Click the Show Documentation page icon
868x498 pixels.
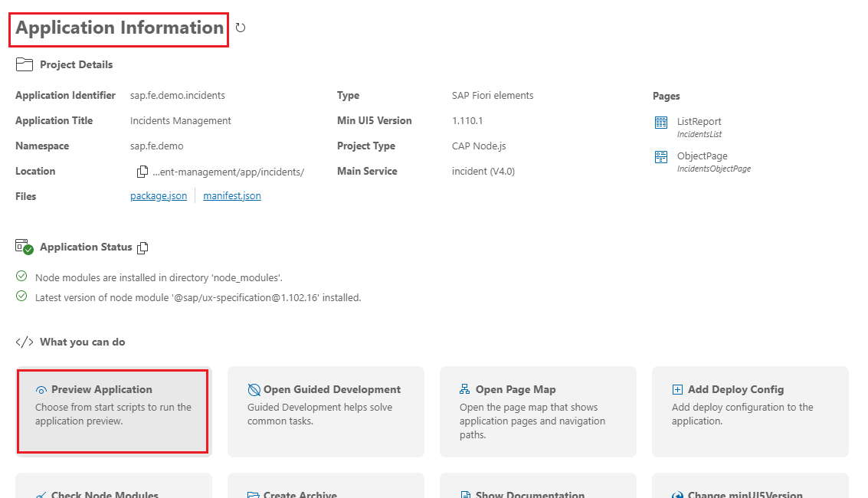point(466,494)
